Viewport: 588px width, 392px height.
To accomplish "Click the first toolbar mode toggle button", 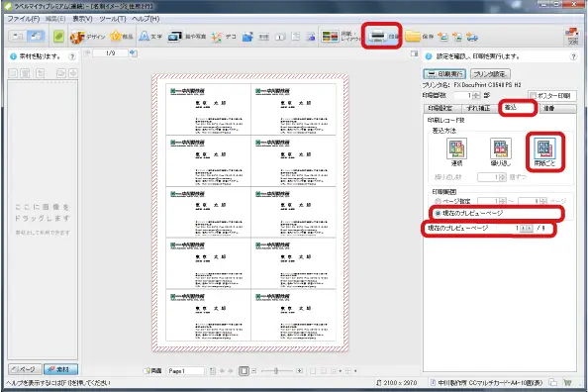I will point(18,37).
